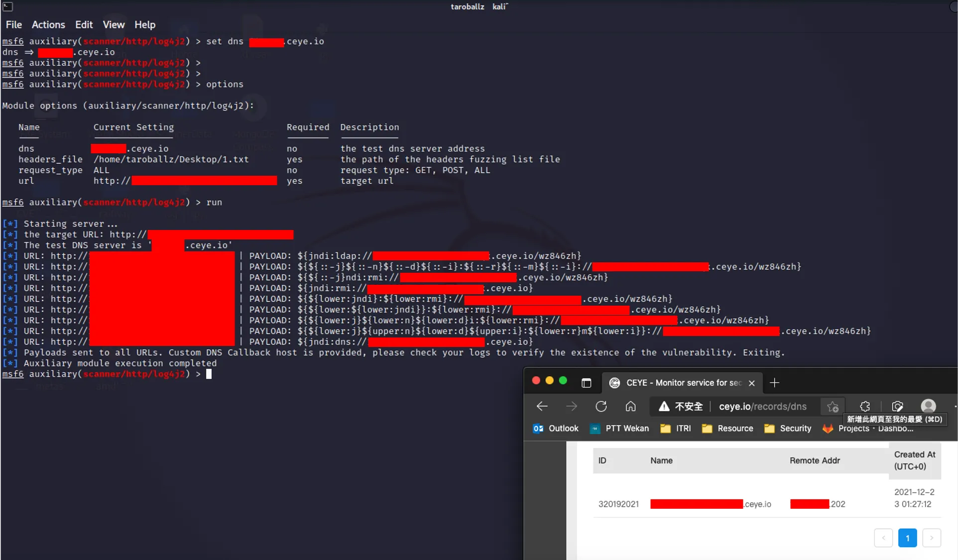Open the browser extensions puzzle icon
The width and height of the screenshot is (958, 560).
(x=865, y=407)
